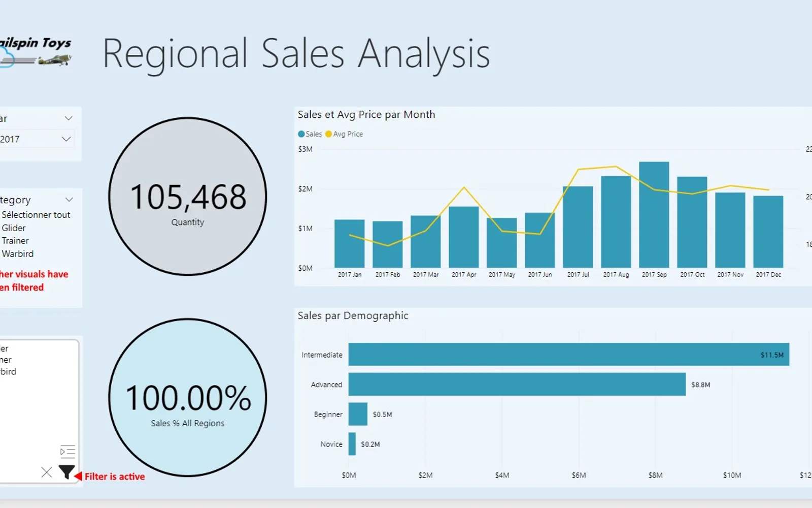Collapse the Category slicer chevron
The height and width of the screenshot is (508, 812).
coord(70,200)
